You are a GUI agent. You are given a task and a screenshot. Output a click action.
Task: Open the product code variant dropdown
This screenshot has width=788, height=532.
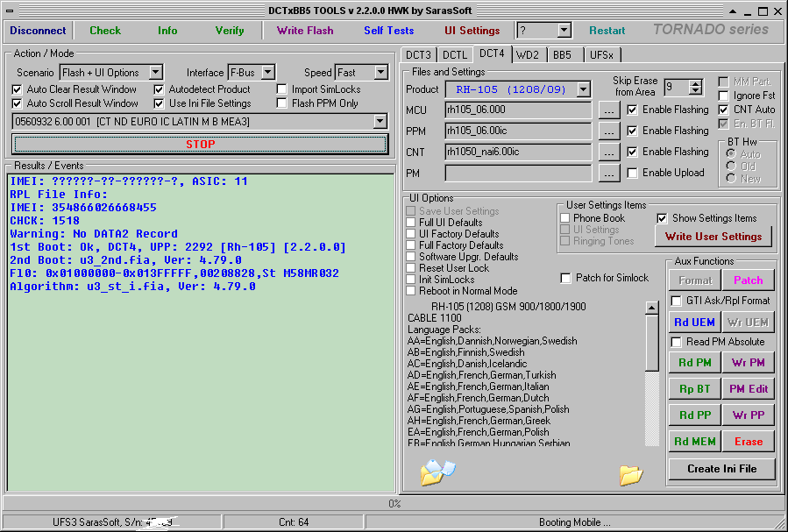pyautogui.click(x=380, y=122)
